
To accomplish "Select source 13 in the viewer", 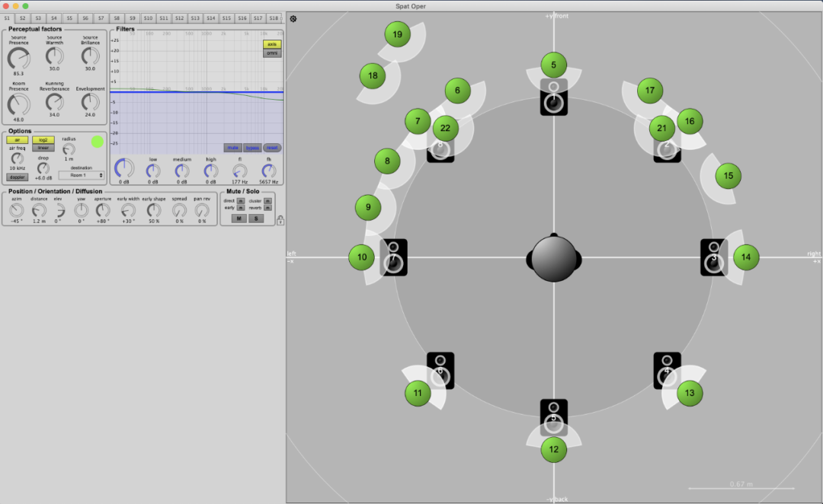I will coord(690,393).
